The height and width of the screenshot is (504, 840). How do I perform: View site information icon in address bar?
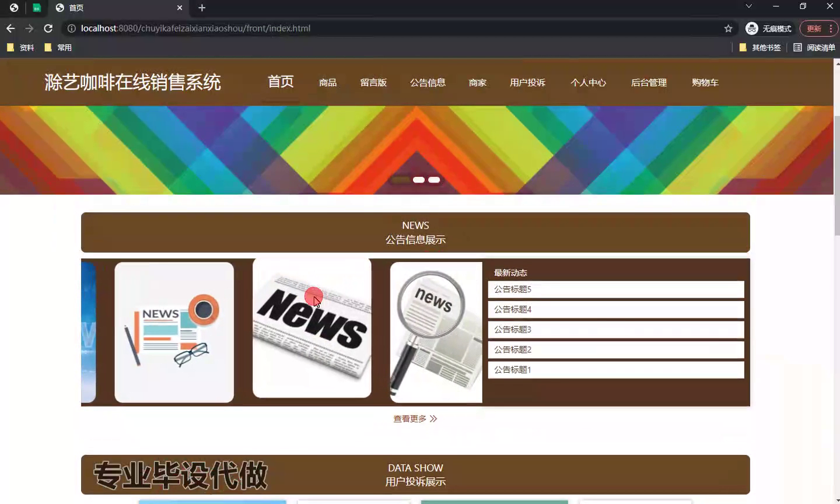click(71, 28)
